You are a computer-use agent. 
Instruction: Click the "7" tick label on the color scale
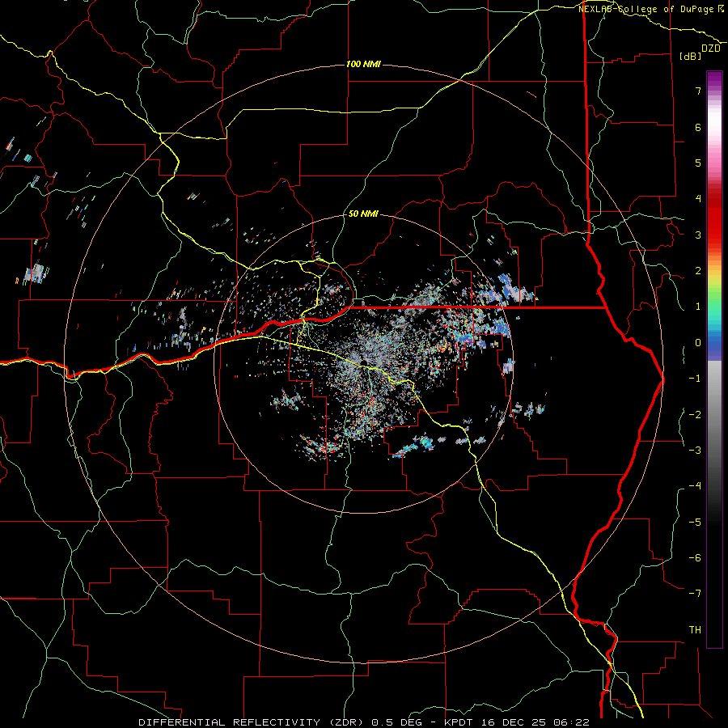click(x=698, y=91)
